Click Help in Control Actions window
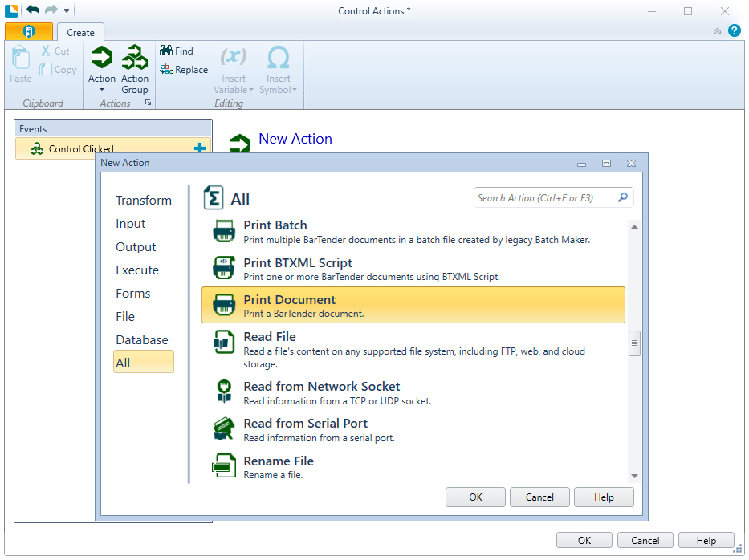Viewport: 749px width, 560px height. (706, 540)
